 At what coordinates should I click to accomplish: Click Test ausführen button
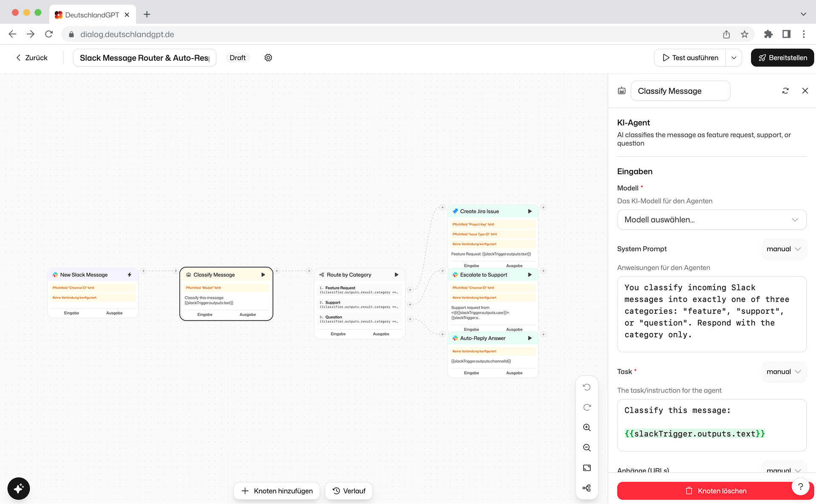[691, 58]
